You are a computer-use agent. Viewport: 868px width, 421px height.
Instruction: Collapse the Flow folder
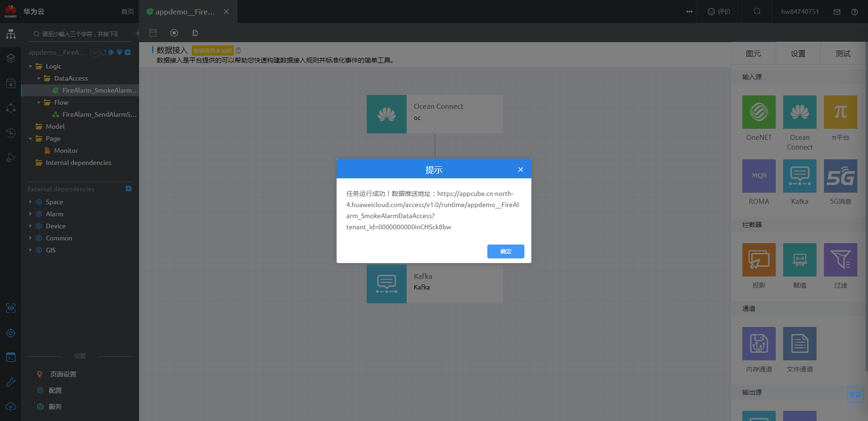pyautogui.click(x=39, y=102)
